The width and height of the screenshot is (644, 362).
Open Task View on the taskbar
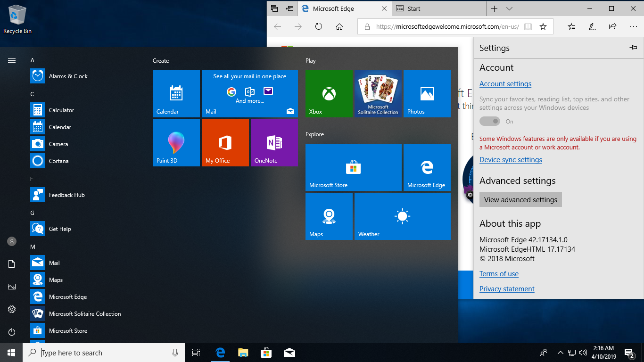(x=196, y=353)
